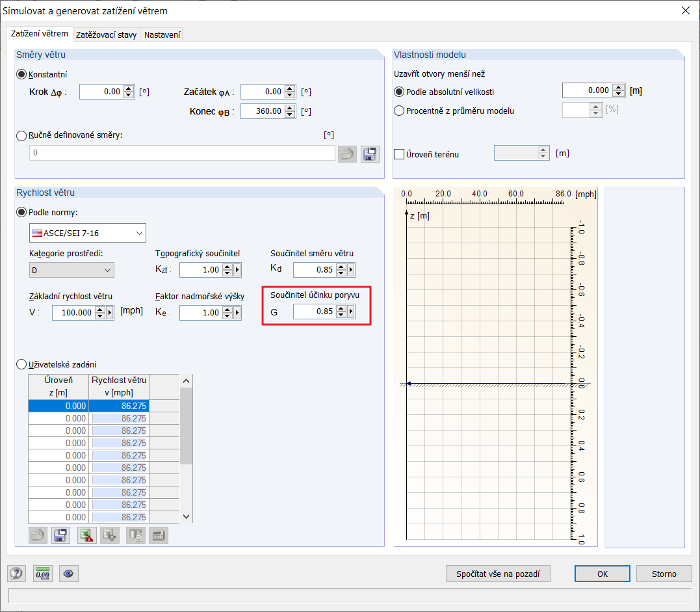Save manually defined wind directions
700x612 pixels.
tap(370, 154)
